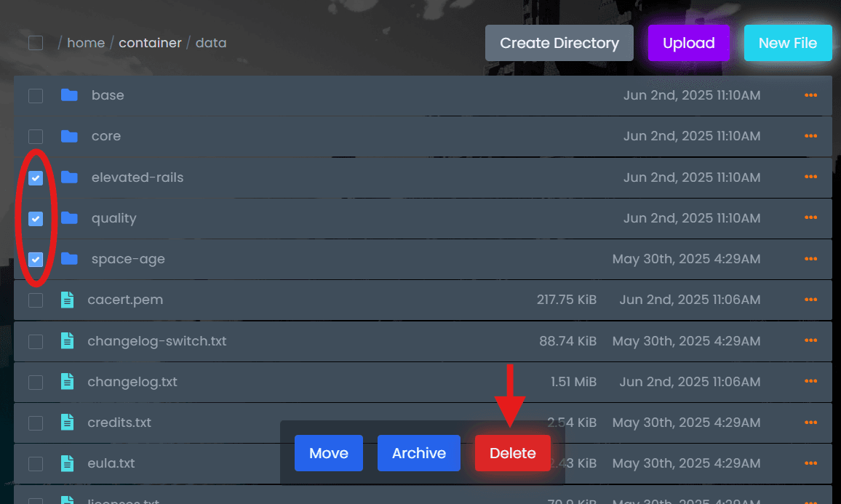Click the 217.75 KiB size value
Viewport: 841px width, 504px height.
[567, 300]
